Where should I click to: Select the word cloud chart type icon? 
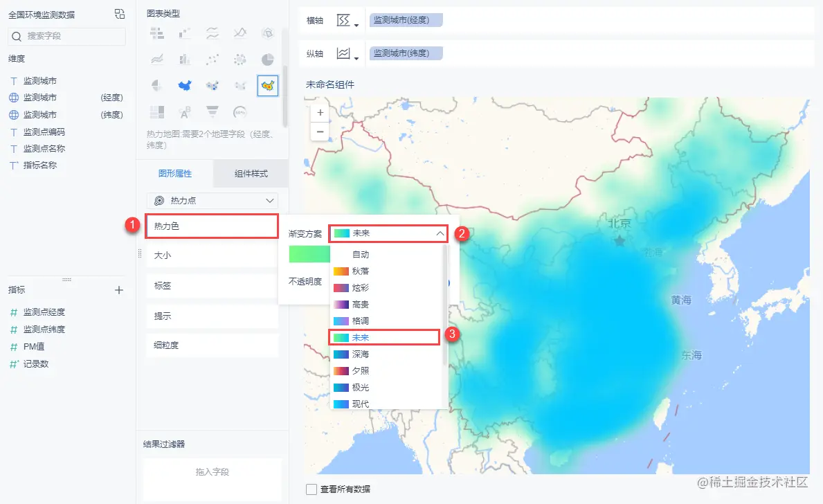click(185, 111)
